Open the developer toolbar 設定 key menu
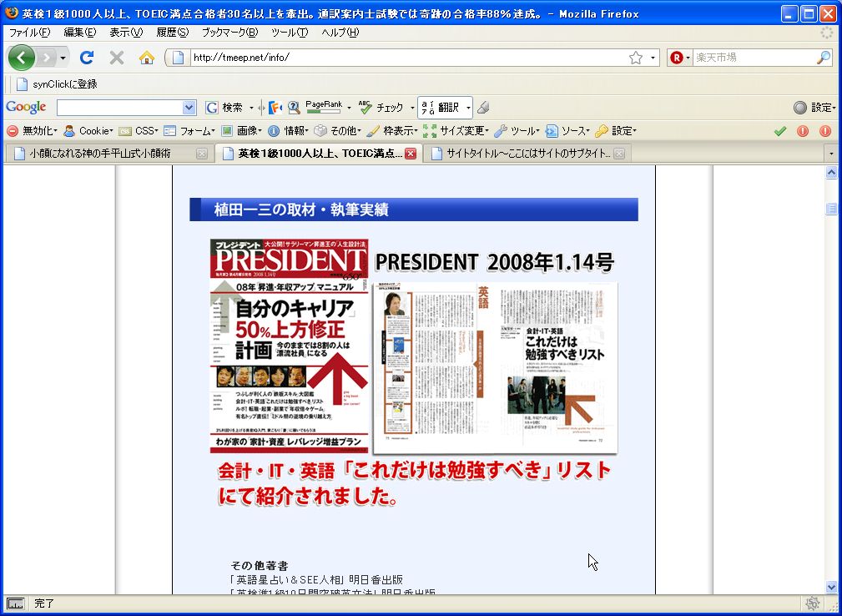This screenshot has width=842, height=616. click(x=615, y=130)
